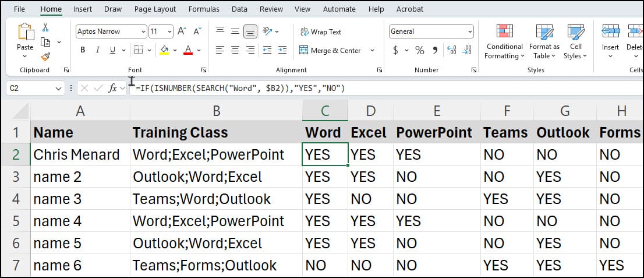Open Alignment dialog launcher
The image size is (644, 278).
click(x=379, y=71)
